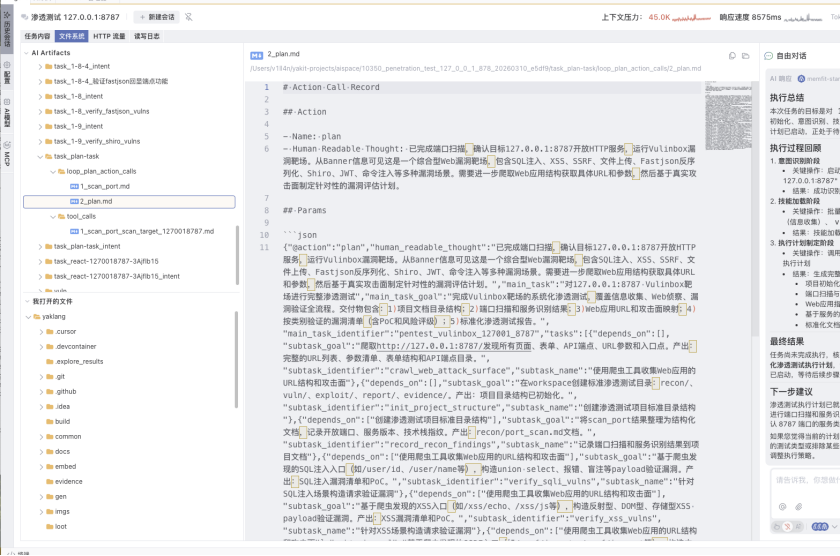The width and height of the screenshot is (840, 556).
Task: Switch to the 文件系统 tab
Action: [71, 36]
